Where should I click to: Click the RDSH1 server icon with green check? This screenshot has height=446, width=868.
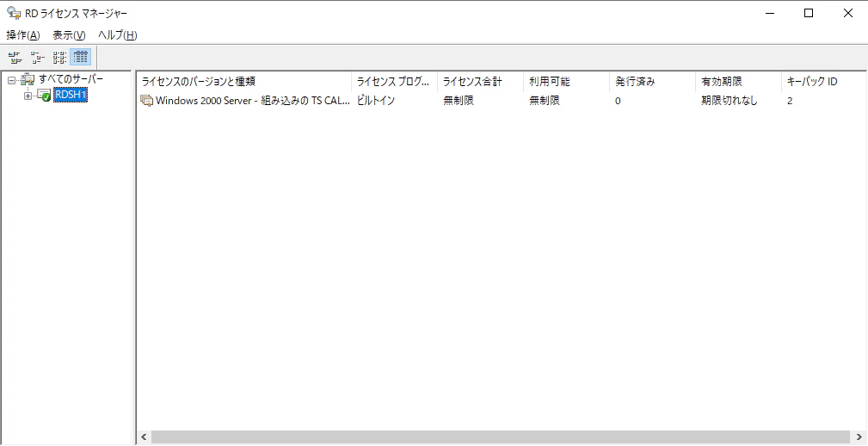click(x=44, y=96)
